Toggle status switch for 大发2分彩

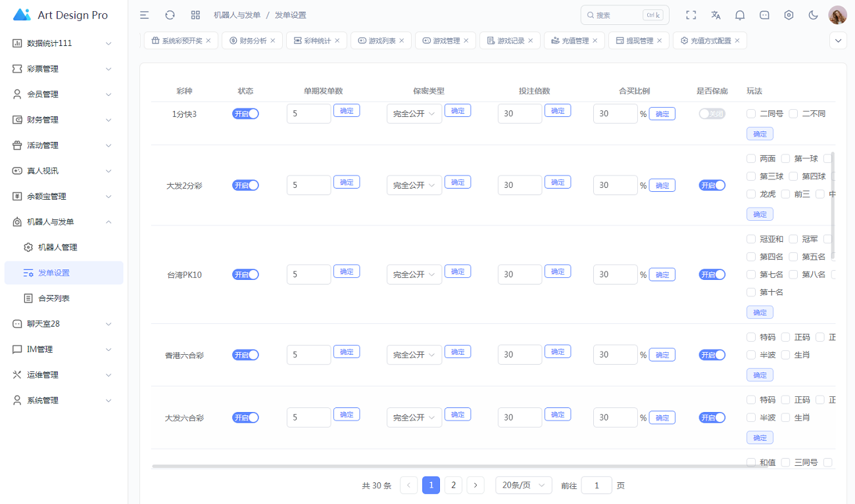pos(245,185)
